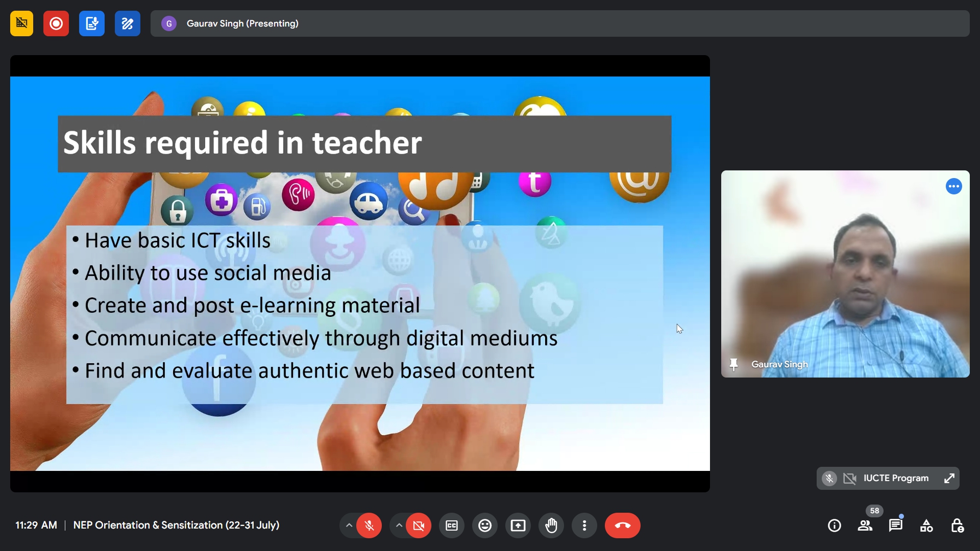The height and width of the screenshot is (551, 980).
Task: Expand IUCTE Program self-view tile
Action: click(949, 479)
